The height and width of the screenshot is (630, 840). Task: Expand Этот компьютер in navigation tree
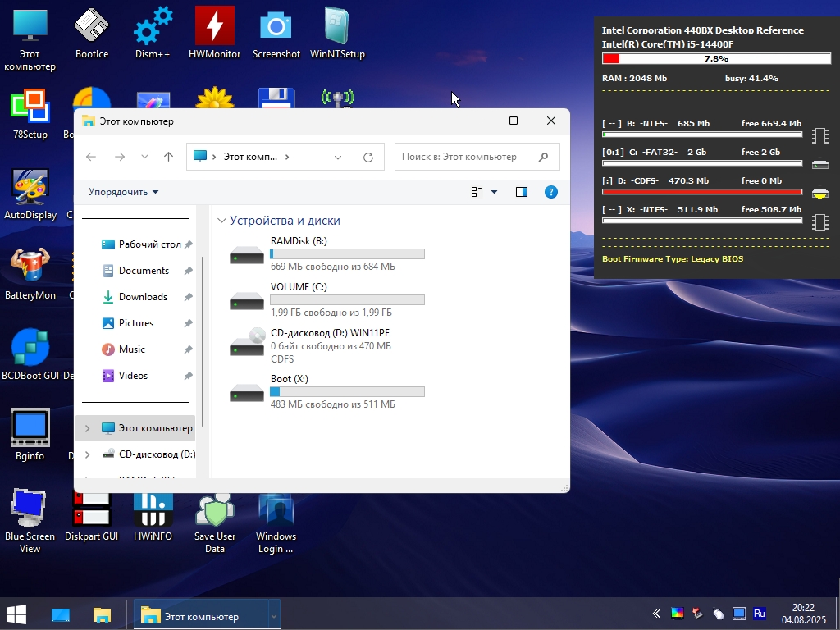click(x=87, y=428)
